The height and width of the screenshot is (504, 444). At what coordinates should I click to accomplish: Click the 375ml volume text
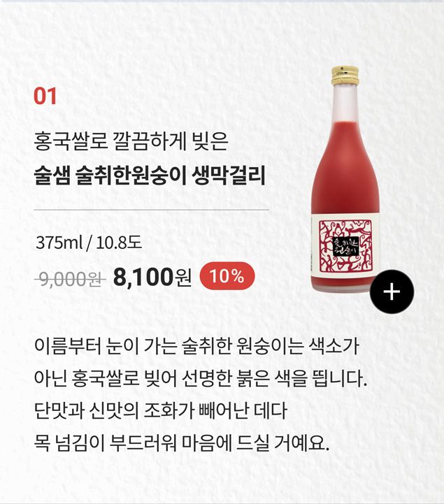point(59,243)
